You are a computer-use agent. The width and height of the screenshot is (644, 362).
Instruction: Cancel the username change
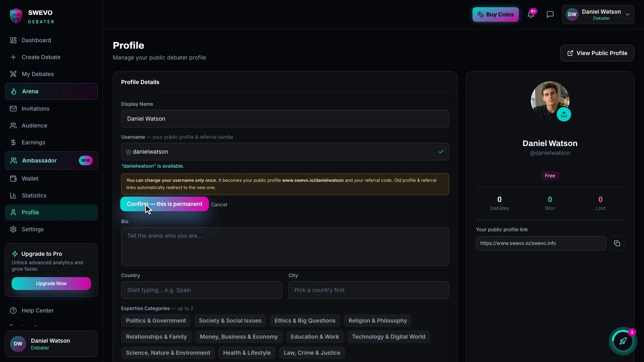pos(219,205)
